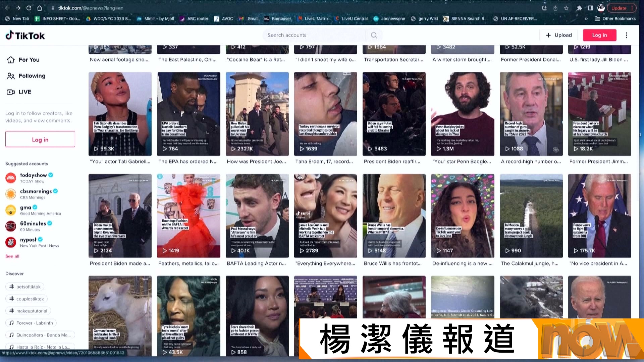The image size is (644, 362).
Task: Reload page with browser refresh icon
Action: coord(29,8)
